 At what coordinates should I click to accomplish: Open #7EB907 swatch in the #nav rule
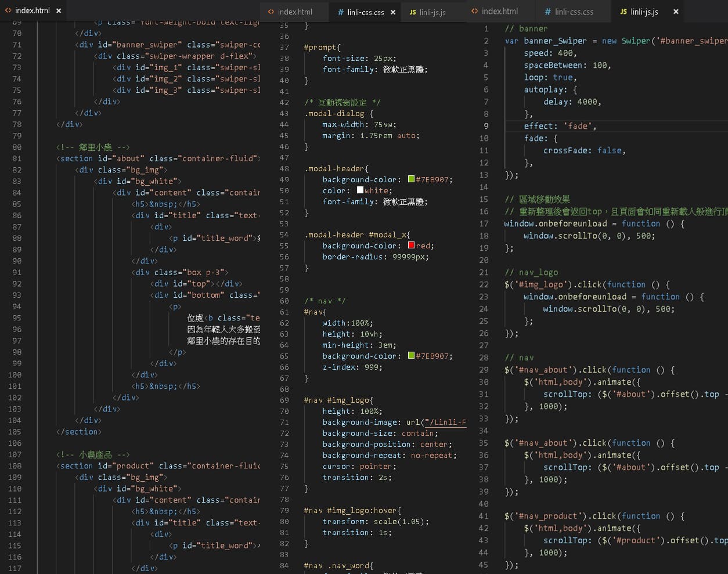click(x=411, y=356)
